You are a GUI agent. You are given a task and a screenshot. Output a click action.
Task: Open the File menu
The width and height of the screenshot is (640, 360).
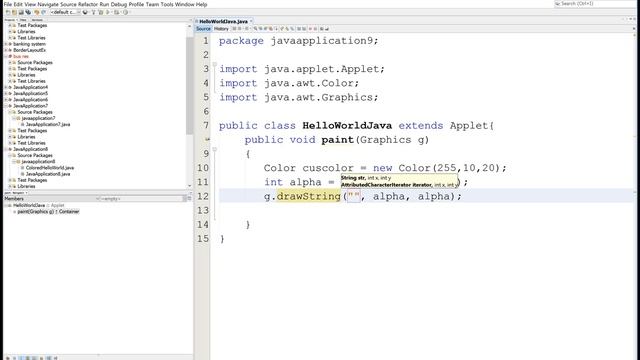click(8, 4)
